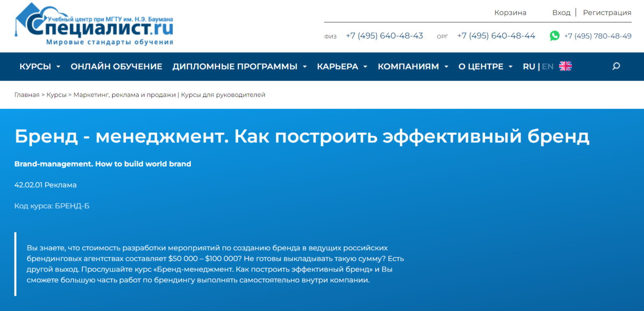Click the WhatsApp green icon
644x311 pixels.
[x=555, y=36]
